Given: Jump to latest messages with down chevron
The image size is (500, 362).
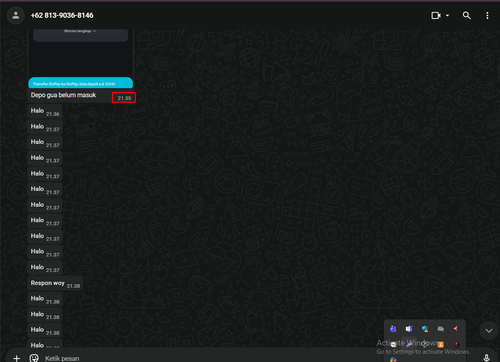Looking at the screenshot, I should pos(489,330).
